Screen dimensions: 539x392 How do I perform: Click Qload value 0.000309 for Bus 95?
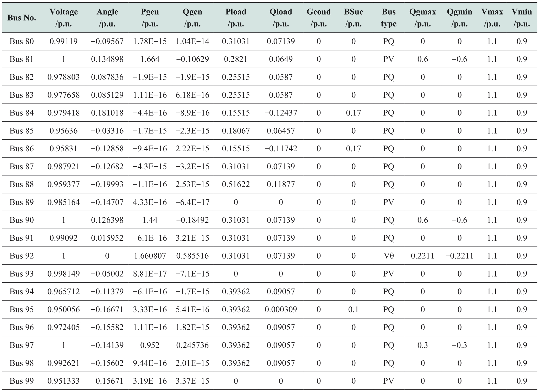281,310
